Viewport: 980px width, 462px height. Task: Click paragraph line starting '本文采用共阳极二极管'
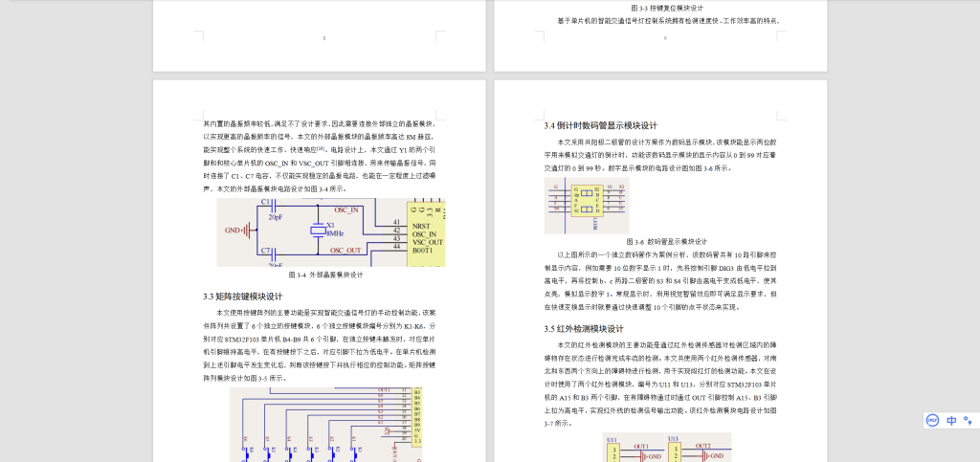(667, 143)
